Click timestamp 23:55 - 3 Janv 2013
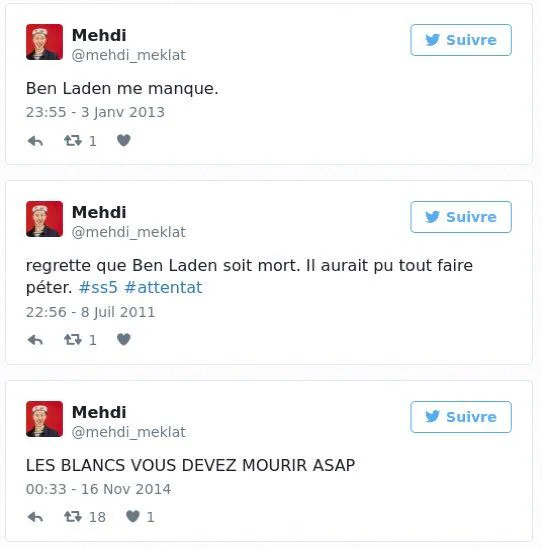 (x=95, y=112)
